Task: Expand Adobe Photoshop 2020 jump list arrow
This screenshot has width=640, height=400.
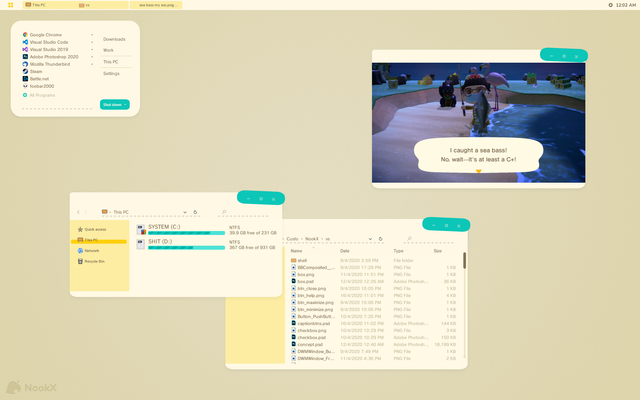Action: tap(92, 57)
